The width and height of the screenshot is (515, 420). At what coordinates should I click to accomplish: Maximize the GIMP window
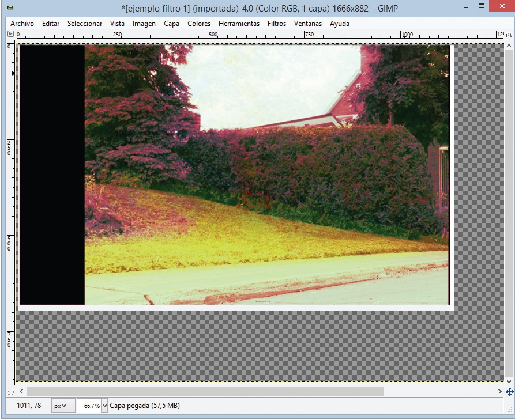coord(482,6)
